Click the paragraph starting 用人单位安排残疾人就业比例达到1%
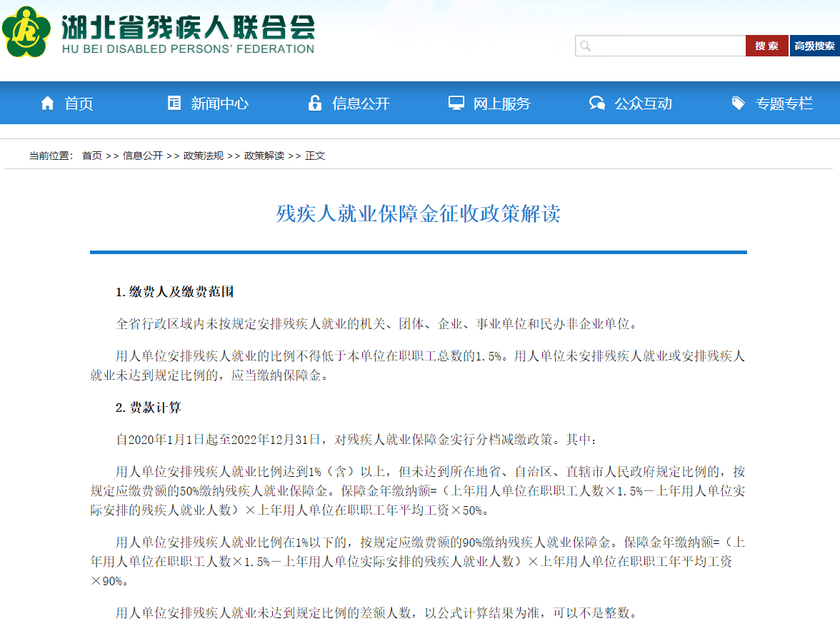The width and height of the screenshot is (840, 631). (x=418, y=491)
